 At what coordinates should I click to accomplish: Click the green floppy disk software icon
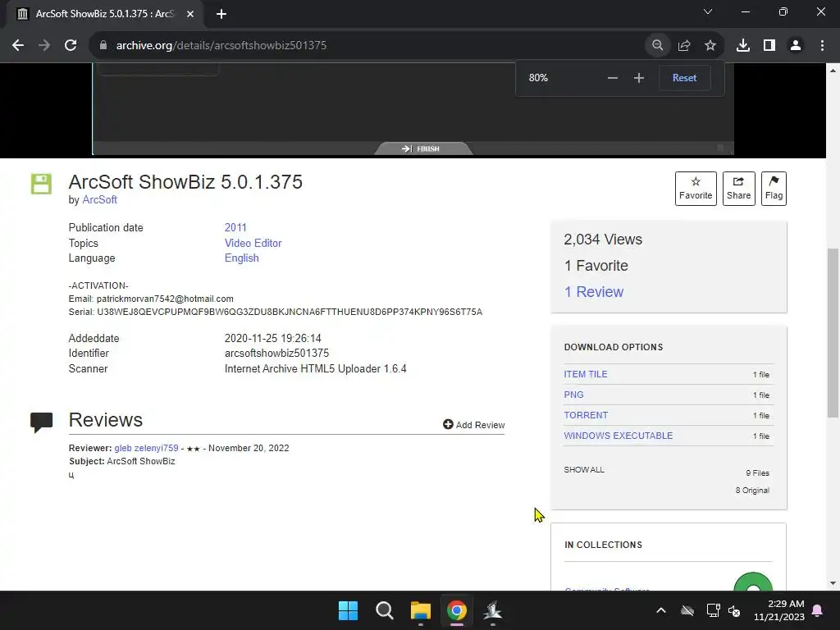click(x=41, y=184)
